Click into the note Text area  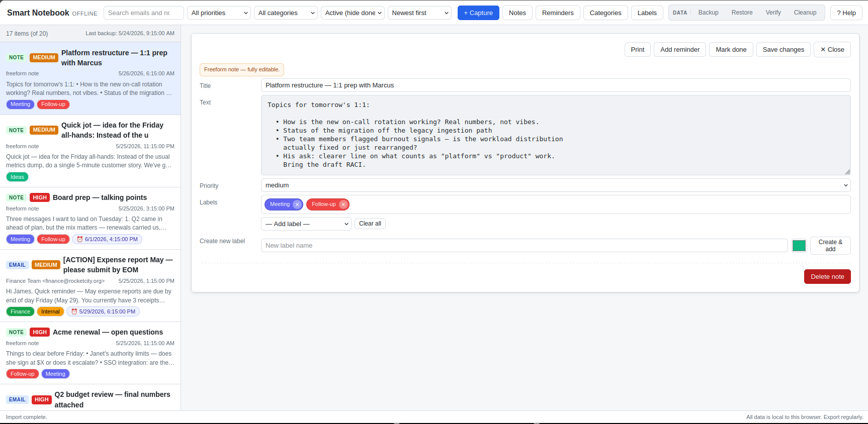(x=556, y=135)
